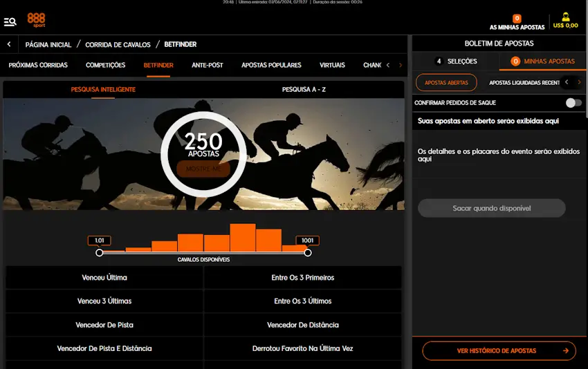Viewport: 588px width, 369px height.
Task: Open Próximas Corridas tab
Action: pos(38,65)
